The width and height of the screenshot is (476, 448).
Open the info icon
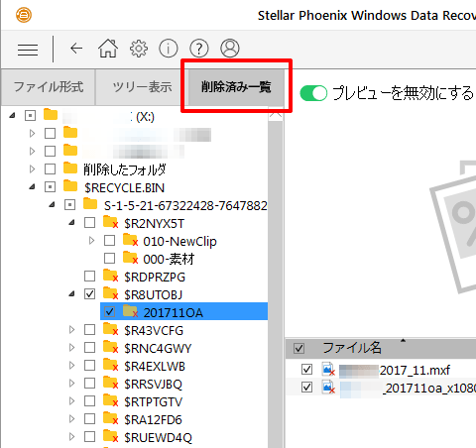(169, 49)
